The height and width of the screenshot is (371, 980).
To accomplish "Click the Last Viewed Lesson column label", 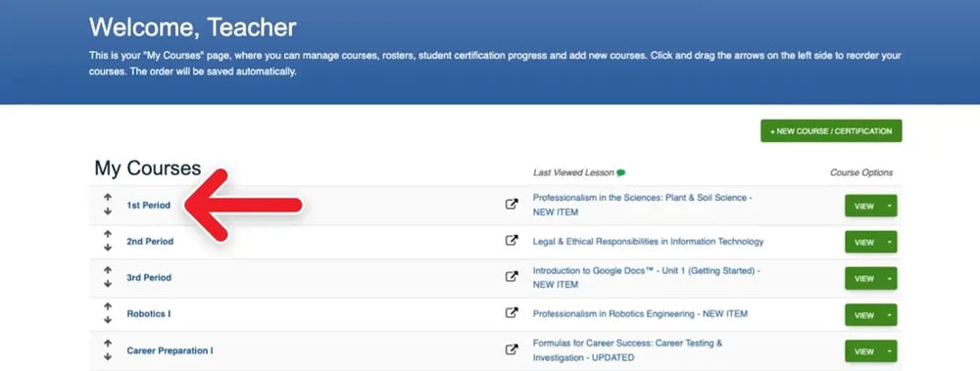I will pos(573,172).
